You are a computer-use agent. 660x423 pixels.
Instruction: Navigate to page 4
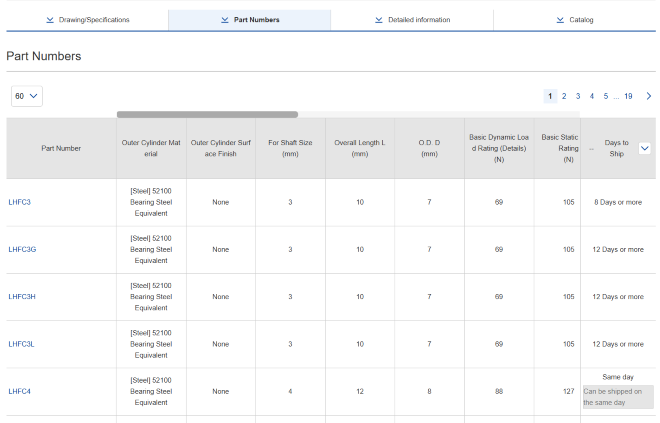592,96
